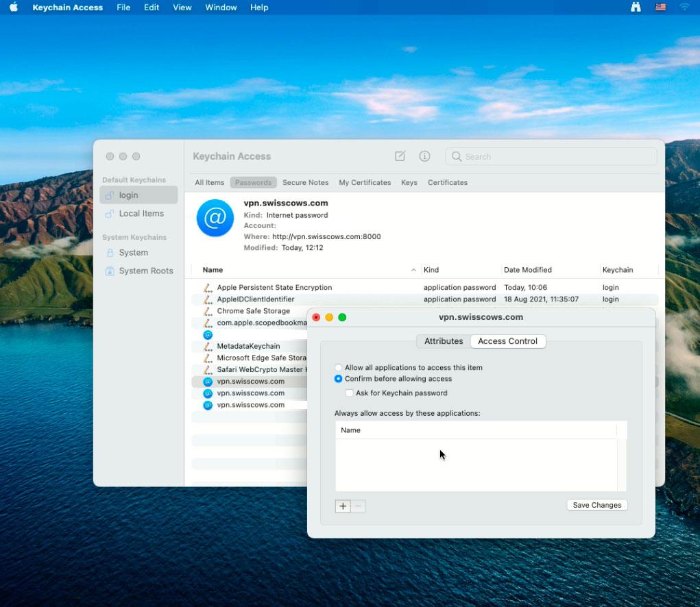
Task: Click the key icon beside Apple Persistent State Encryption
Action: [x=208, y=288]
